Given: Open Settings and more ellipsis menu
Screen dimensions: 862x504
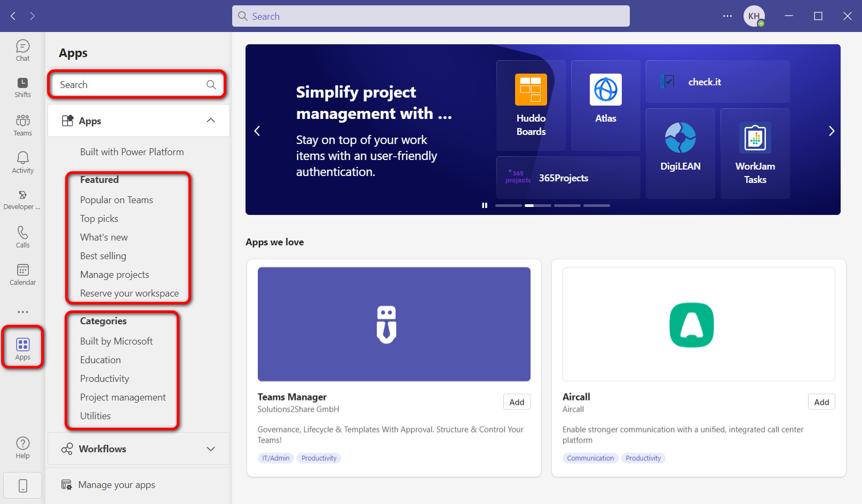Looking at the screenshot, I should click(x=727, y=16).
